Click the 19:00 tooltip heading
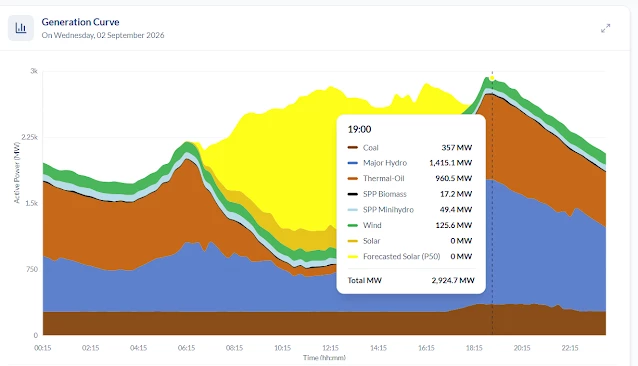The width and height of the screenshot is (638, 366). click(359, 129)
